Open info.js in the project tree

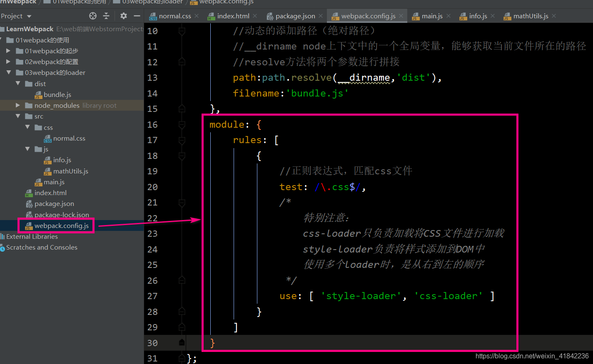(62, 160)
